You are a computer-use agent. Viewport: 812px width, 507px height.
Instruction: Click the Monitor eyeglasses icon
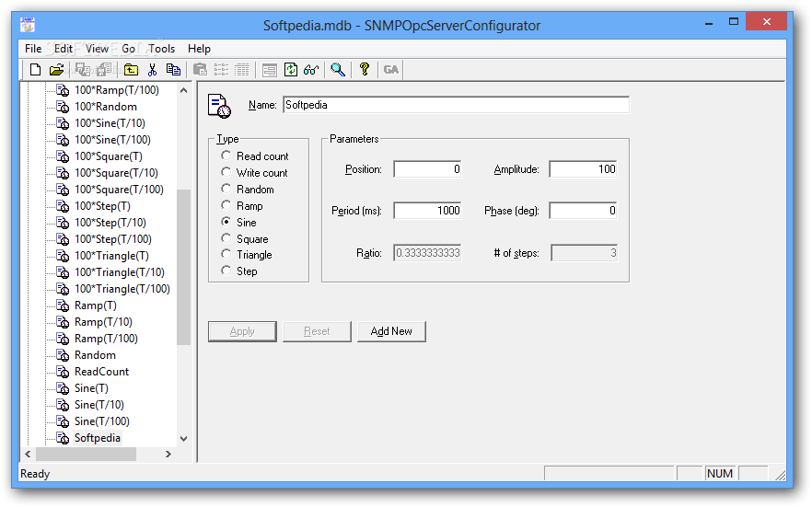pyautogui.click(x=311, y=69)
